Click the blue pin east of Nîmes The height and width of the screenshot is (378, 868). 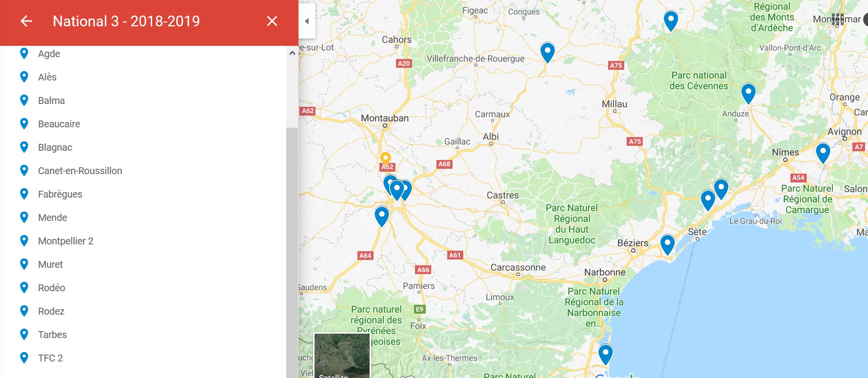[823, 153]
